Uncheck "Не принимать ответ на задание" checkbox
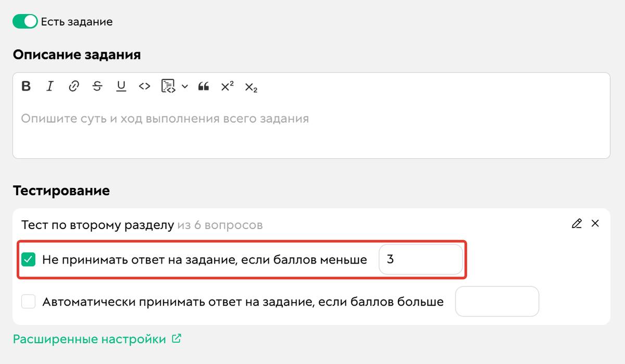 point(28,259)
